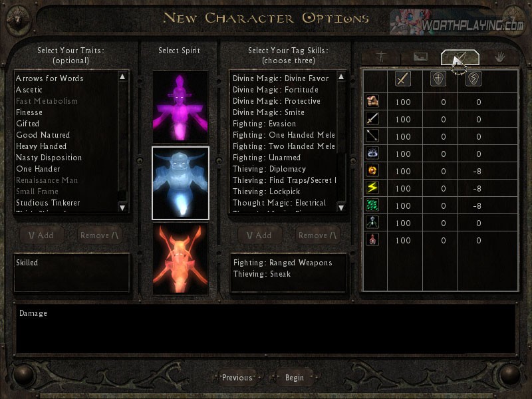
Task: Select the green acid damage row icon
Action: (x=372, y=205)
